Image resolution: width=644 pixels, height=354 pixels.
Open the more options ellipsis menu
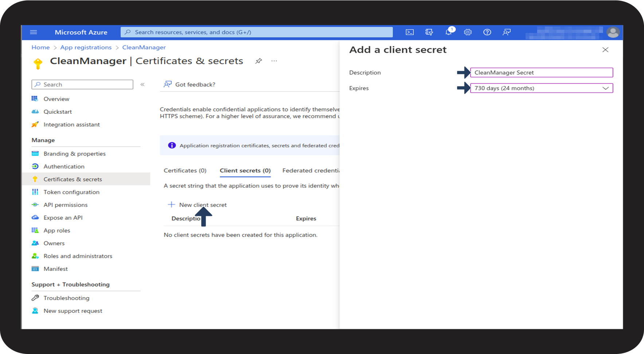[x=274, y=61]
